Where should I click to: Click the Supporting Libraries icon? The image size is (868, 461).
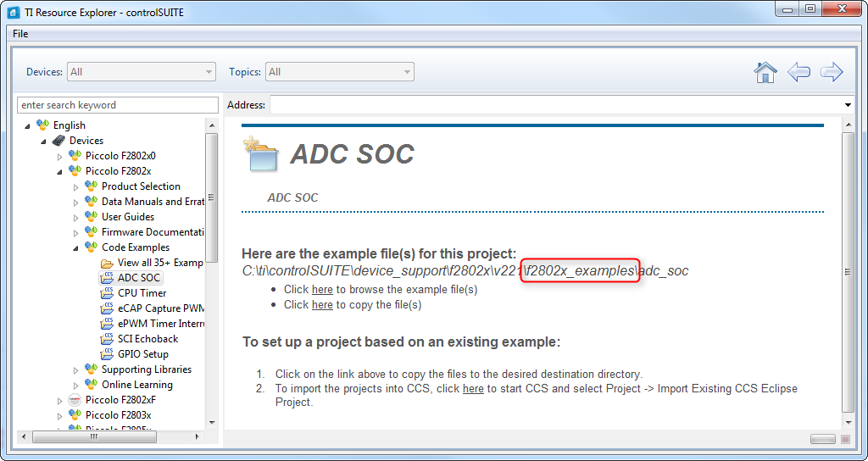(x=91, y=369)
